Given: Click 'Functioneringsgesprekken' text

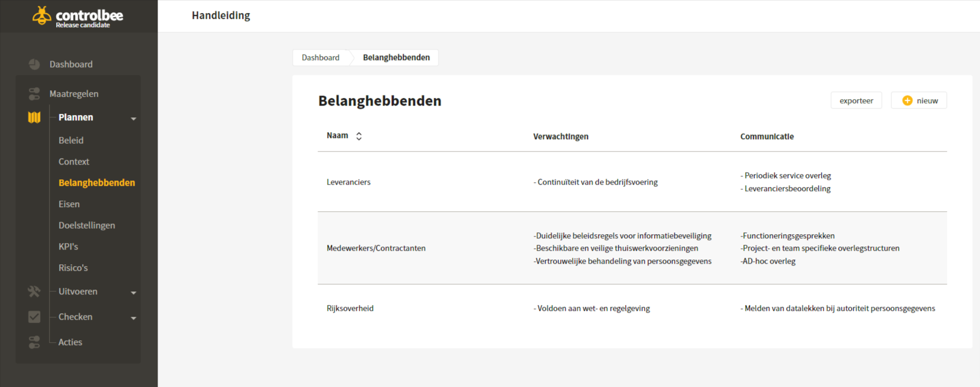Looking at the screenshot, I should click(x=788, y=236).
